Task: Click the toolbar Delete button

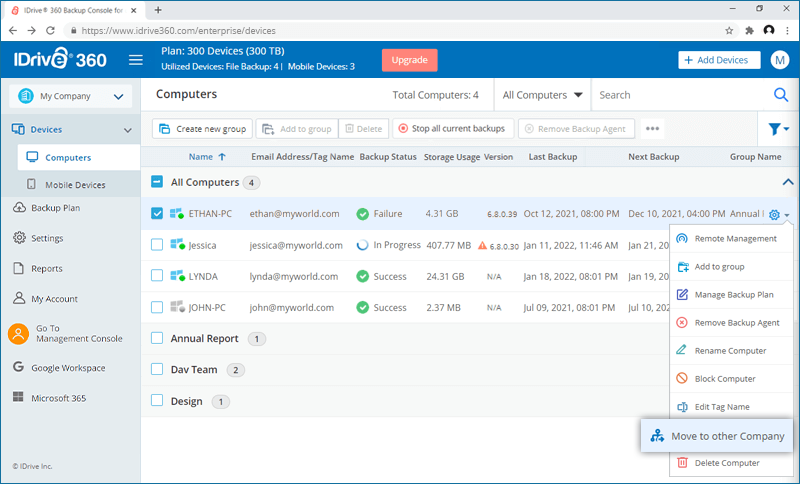Action: (364, 129)
